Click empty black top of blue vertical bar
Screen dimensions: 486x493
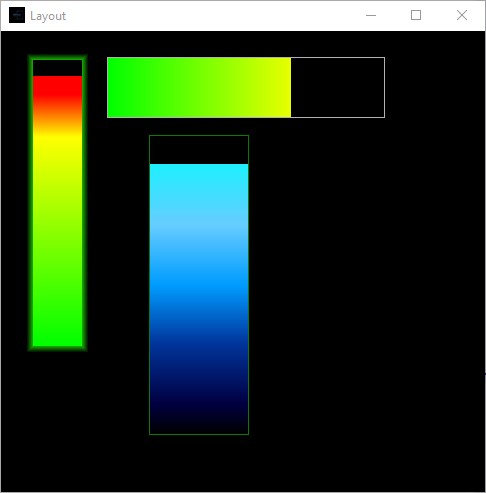click(x=199, y=150)
